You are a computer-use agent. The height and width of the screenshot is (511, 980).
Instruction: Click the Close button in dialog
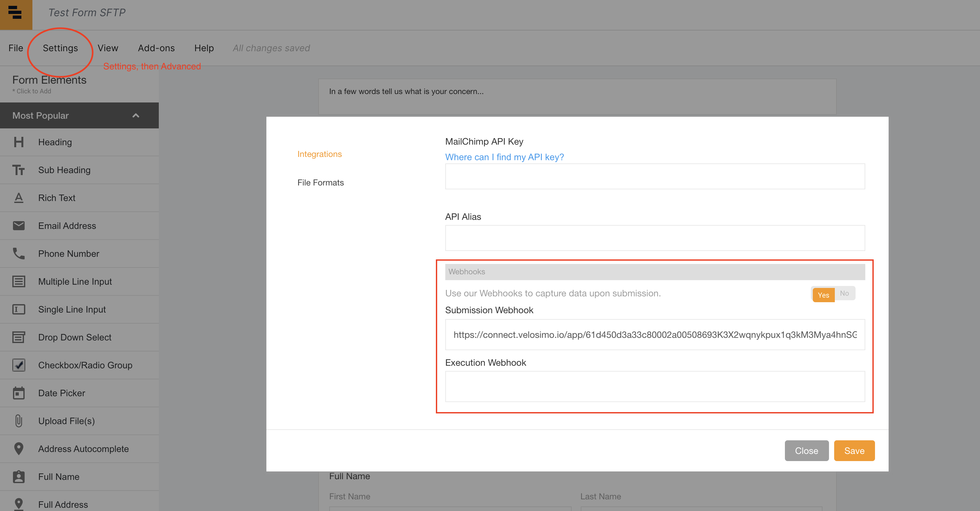806,451
